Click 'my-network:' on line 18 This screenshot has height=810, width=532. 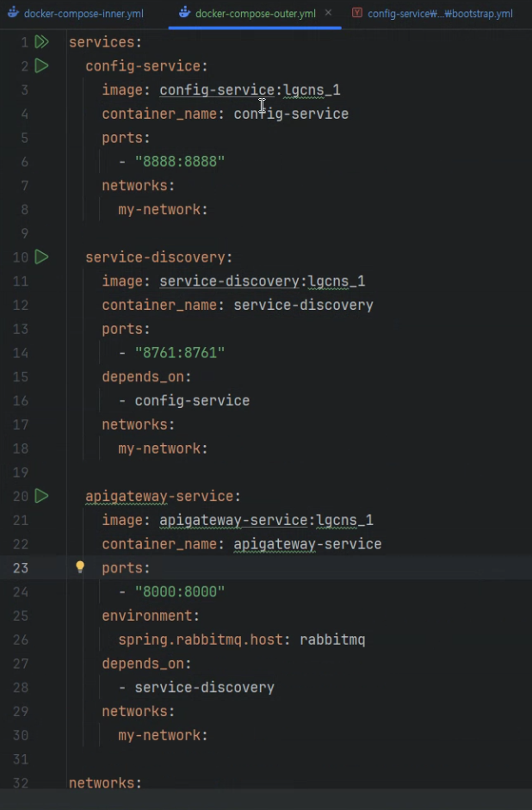click(164, 448)
